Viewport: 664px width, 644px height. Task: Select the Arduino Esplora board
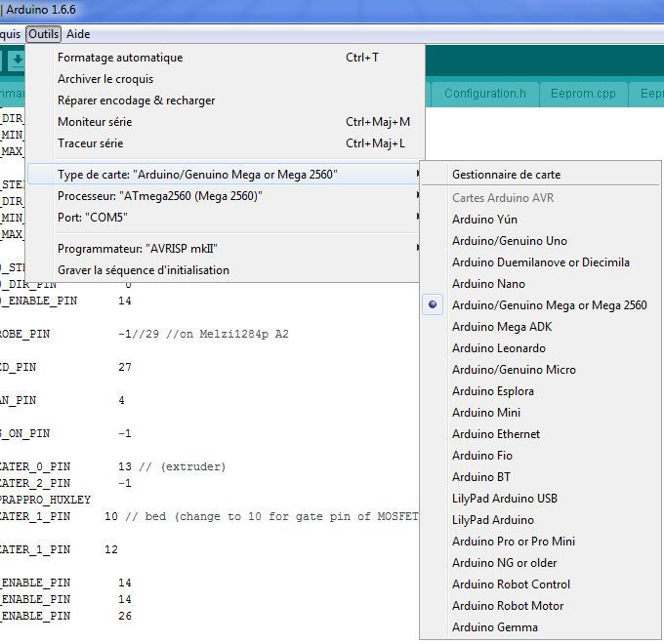coord(541,391)
